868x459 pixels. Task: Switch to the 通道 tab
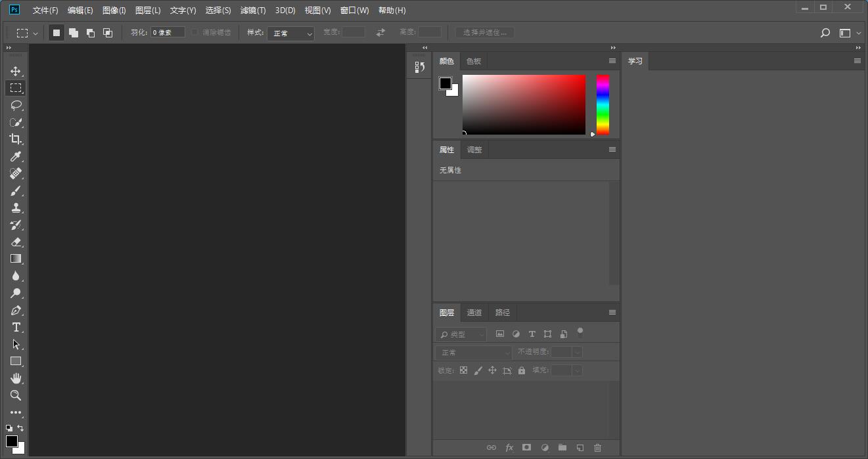(474, 313)
